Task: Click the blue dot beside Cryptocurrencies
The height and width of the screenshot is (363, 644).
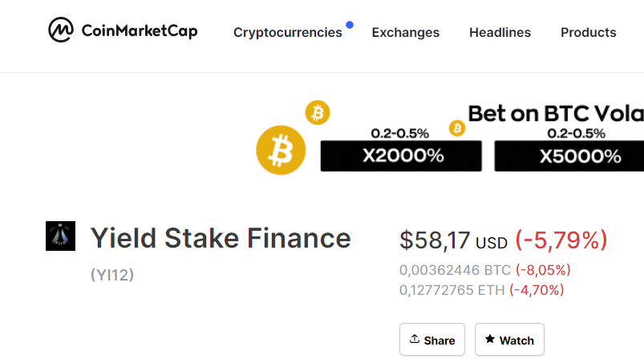Action: point(350,25)
